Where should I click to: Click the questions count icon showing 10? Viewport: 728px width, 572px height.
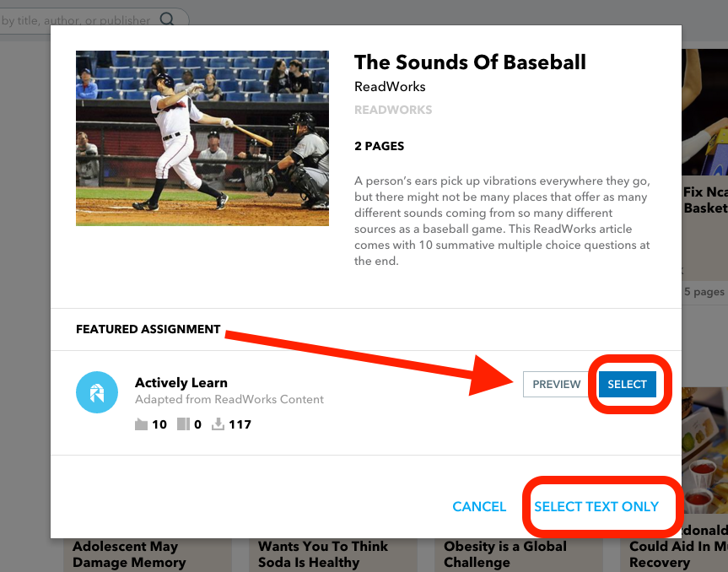pos(141,424)
